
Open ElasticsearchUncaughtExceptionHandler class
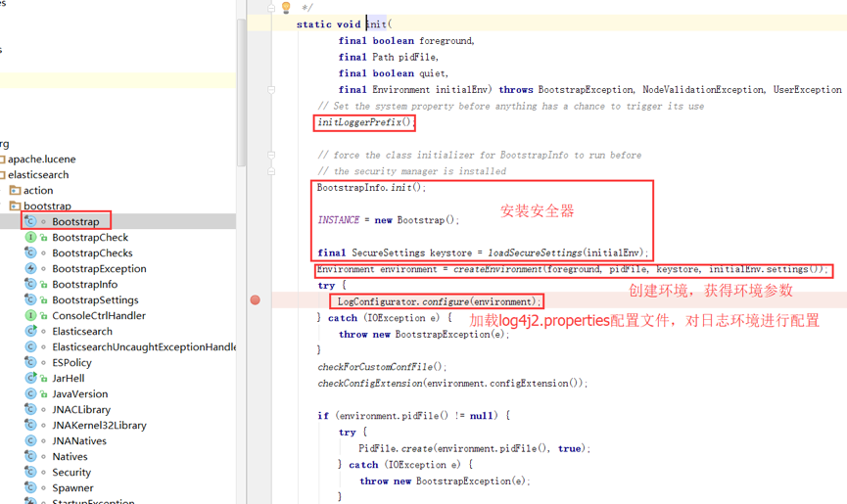point(144,347)
